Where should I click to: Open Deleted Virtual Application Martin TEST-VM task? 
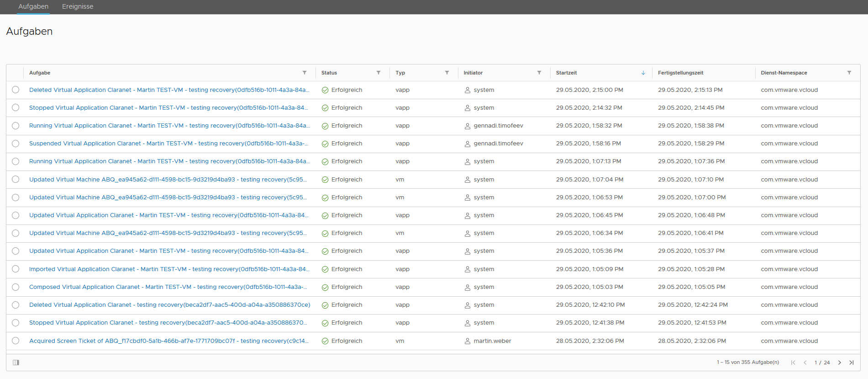click(x=169, y=90)
